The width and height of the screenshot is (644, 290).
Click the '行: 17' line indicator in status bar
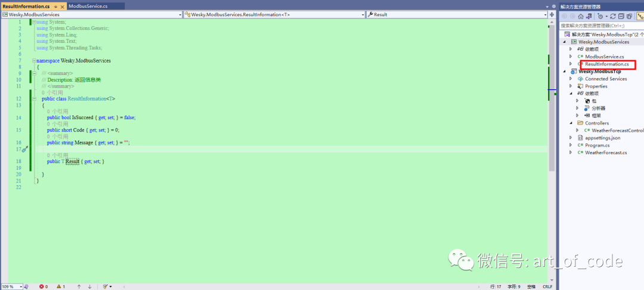click(x=496, y=286)
